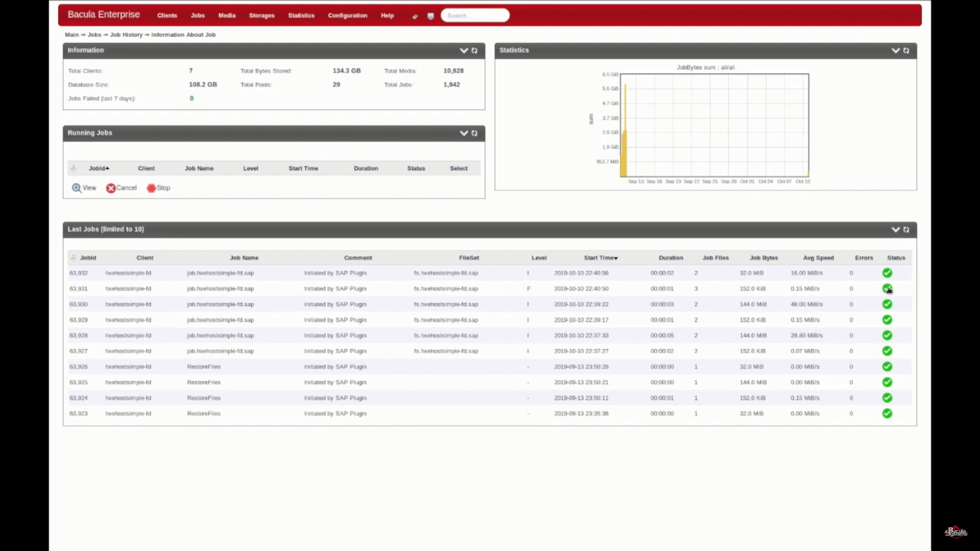Collapse the Last Jobs panel

pyautogui.click(x=896, y=230)
